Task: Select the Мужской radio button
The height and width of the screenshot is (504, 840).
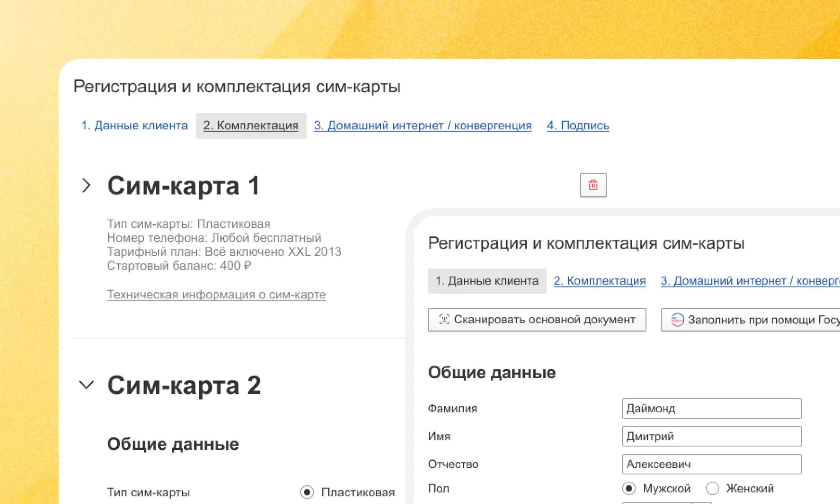Action: click(x=629, y=488)
